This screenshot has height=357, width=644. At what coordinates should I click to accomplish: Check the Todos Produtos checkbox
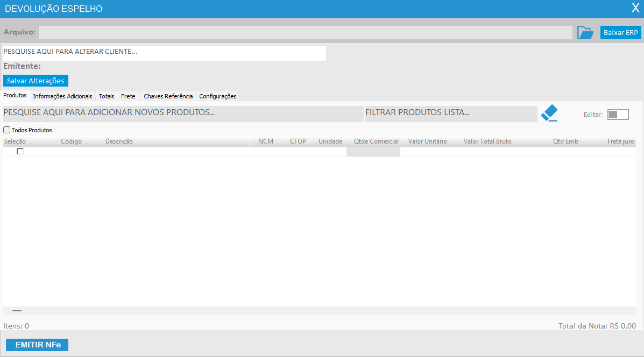pyautogui.click(x=7, y=130)
